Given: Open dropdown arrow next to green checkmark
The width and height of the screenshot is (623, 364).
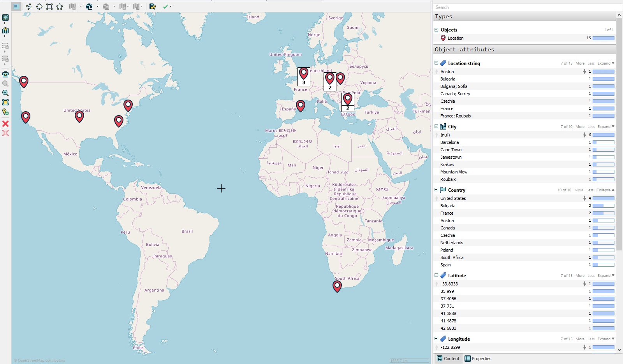Looking at the screenshot, I should click(x=171, y=7).
